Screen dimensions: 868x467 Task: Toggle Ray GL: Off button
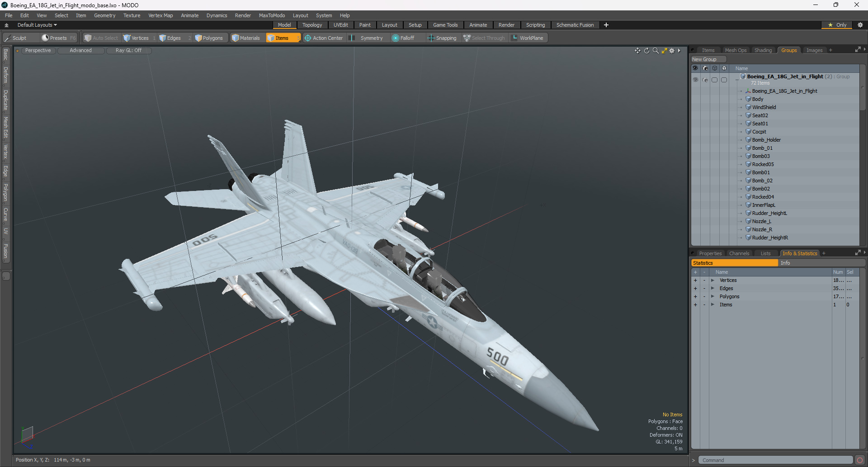pyautogui.click(x=128, y=51)
